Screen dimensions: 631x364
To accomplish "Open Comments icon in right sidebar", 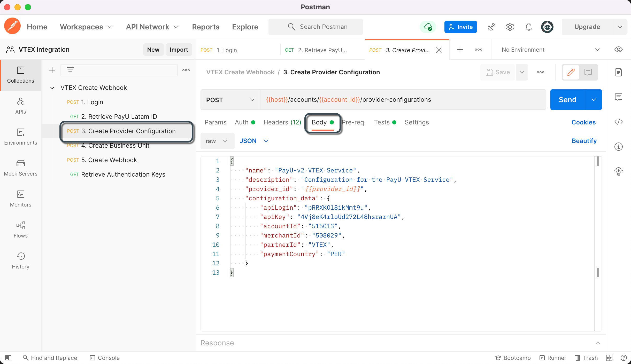I will tap(619, 97).
